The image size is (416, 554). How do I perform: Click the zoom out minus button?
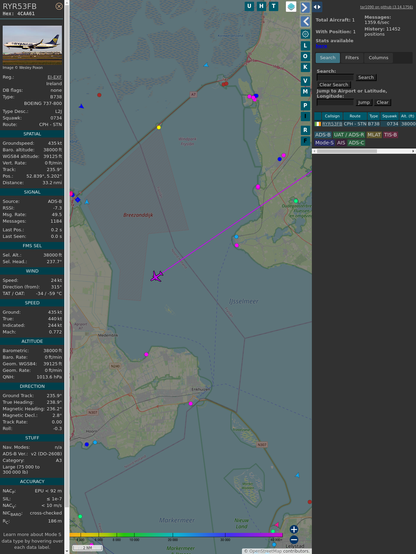click(294, 540)
